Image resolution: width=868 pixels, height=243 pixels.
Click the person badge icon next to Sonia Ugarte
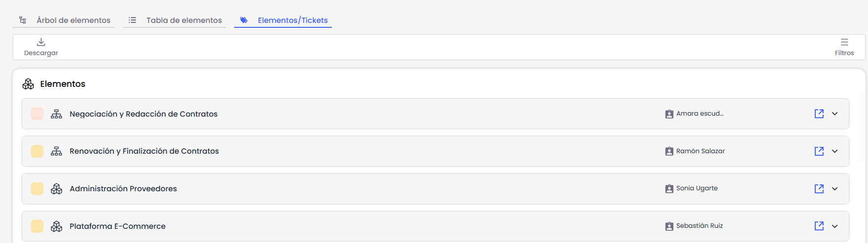coord(669,189)
